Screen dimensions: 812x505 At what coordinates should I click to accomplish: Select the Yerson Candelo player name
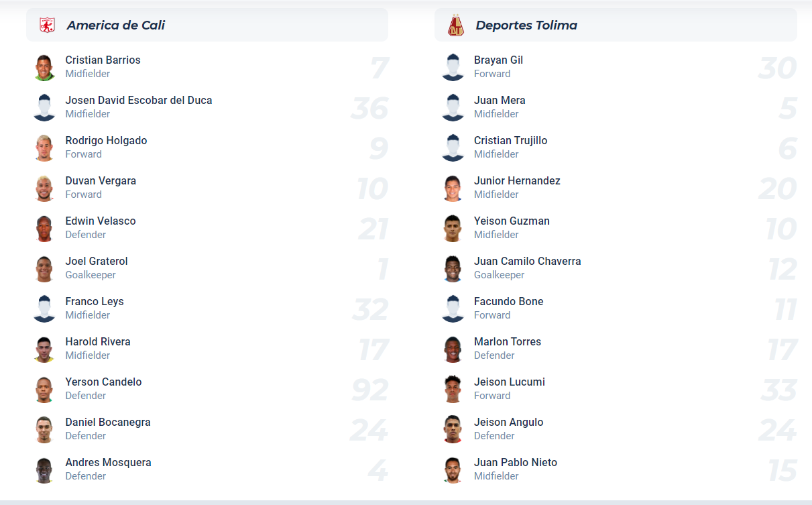[x=103, y=382]
